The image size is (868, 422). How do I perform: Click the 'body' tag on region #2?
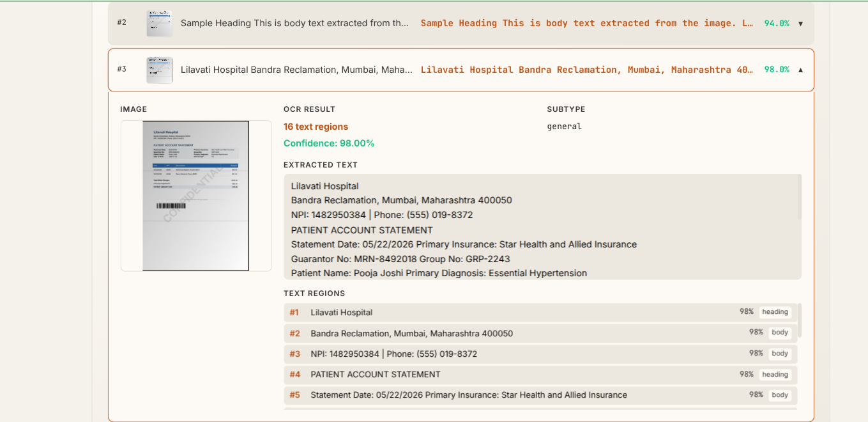pyautogui.click(x=780, y=332)
